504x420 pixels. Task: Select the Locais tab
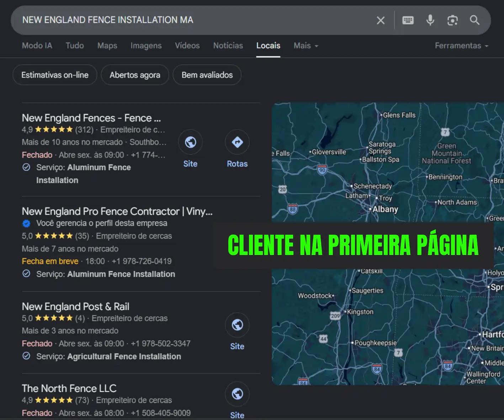point(268,46)
